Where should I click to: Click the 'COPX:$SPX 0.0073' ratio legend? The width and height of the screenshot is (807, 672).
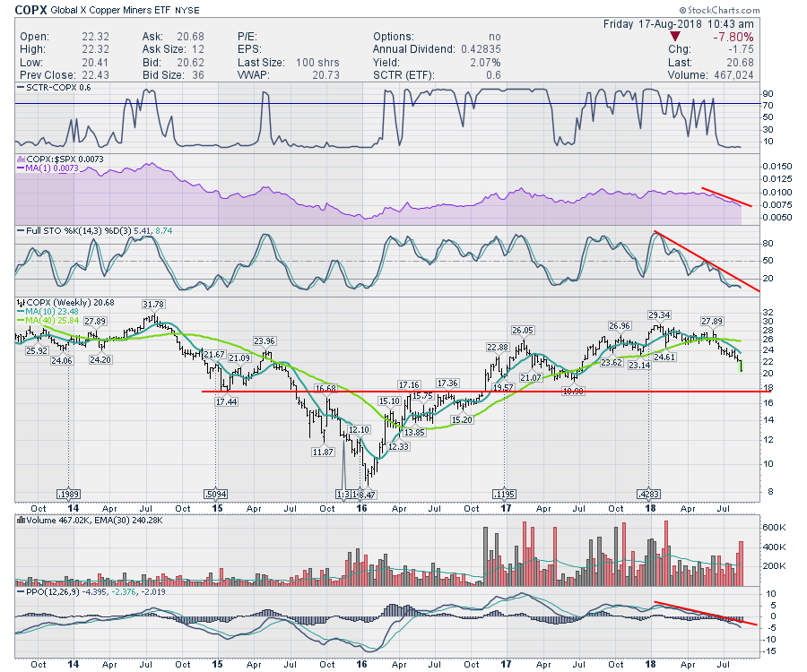click(65, 159)
